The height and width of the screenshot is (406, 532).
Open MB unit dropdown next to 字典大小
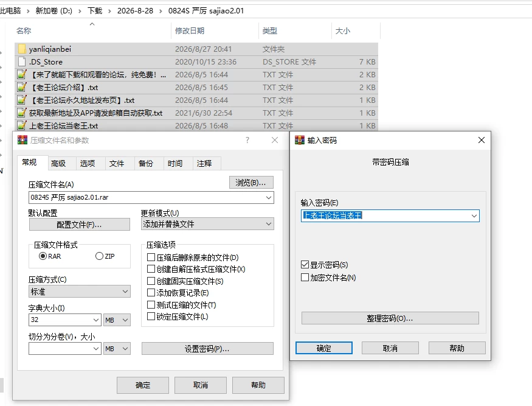[x=117, y=320]
